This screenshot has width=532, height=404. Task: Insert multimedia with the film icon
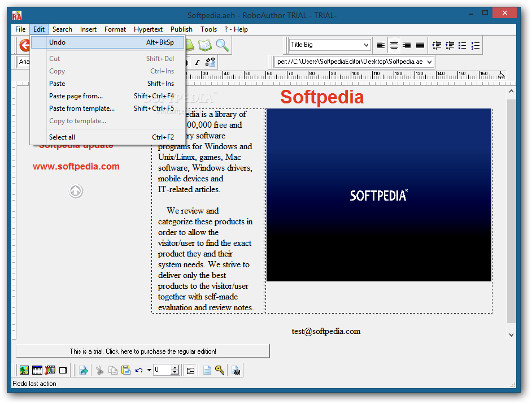pos(50,371)
